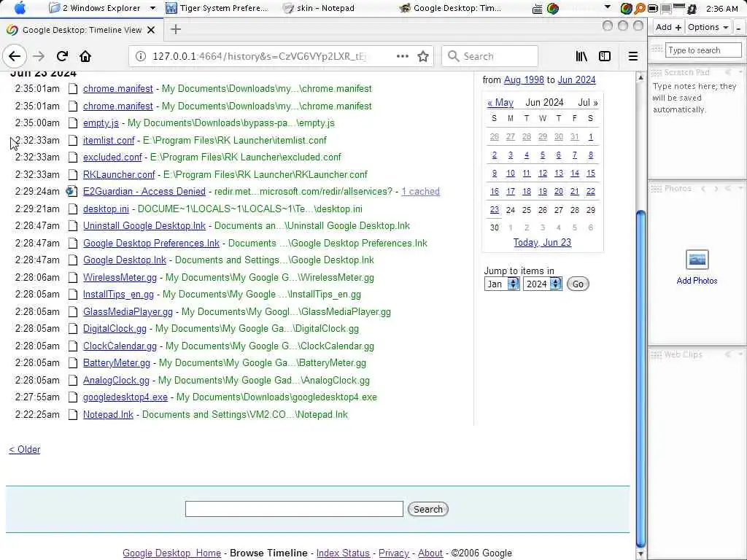Image resolution: width=747 pixels, height=560 pixels.
Task: Open the Scratch Pad panel menu arrow
Action: [x=740, y=72]
